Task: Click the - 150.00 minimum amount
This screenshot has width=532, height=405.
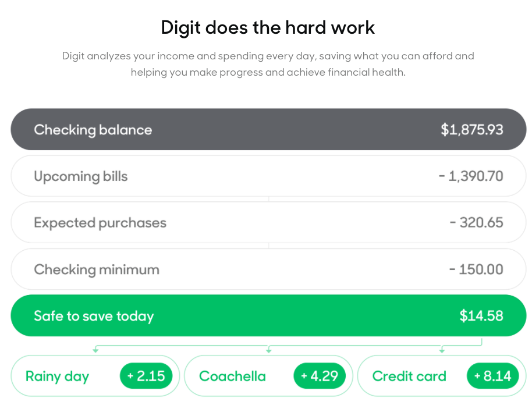Action: (476, 269)
